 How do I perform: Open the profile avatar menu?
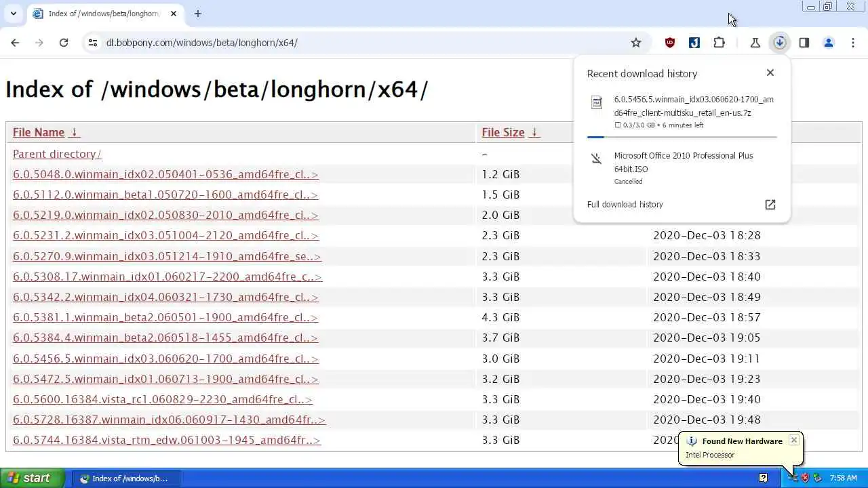click(x=829, y=43)
